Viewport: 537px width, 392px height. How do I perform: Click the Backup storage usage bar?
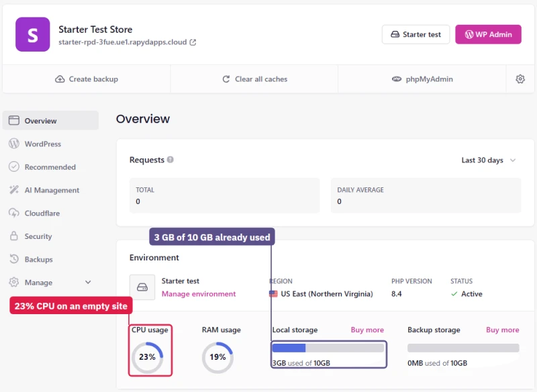click(x=463, y=348)
